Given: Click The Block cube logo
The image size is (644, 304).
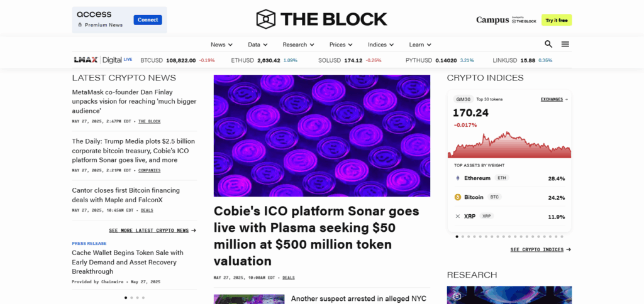Looking at the screenshot, I should (266, 19).
